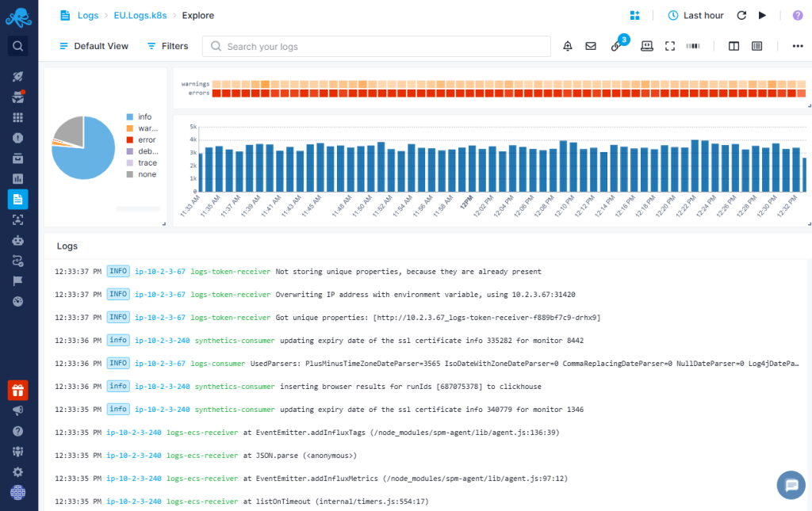Open the gift icon in left sidebar
This screenshot has width=812, height=511.
point(17,391)
